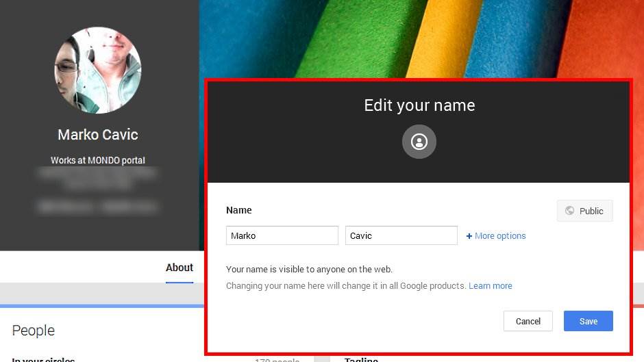Click the Edit your name dialog title

click(419, 105)
